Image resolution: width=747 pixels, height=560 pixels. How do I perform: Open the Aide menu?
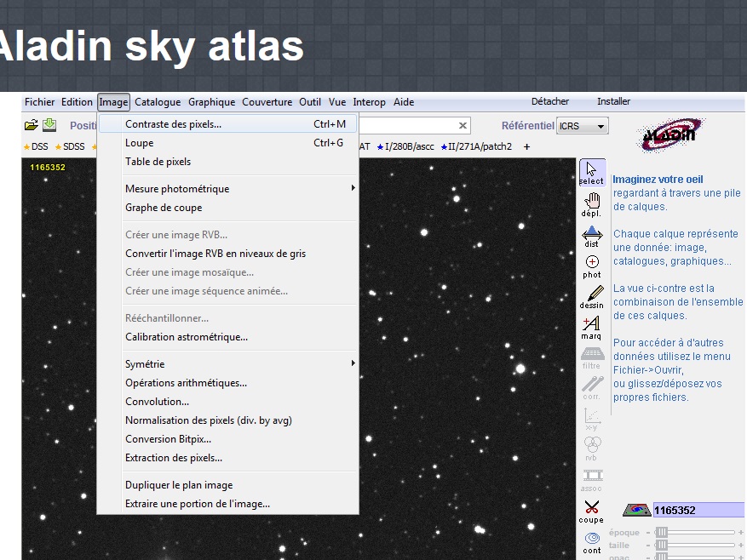tap(404, 102)
